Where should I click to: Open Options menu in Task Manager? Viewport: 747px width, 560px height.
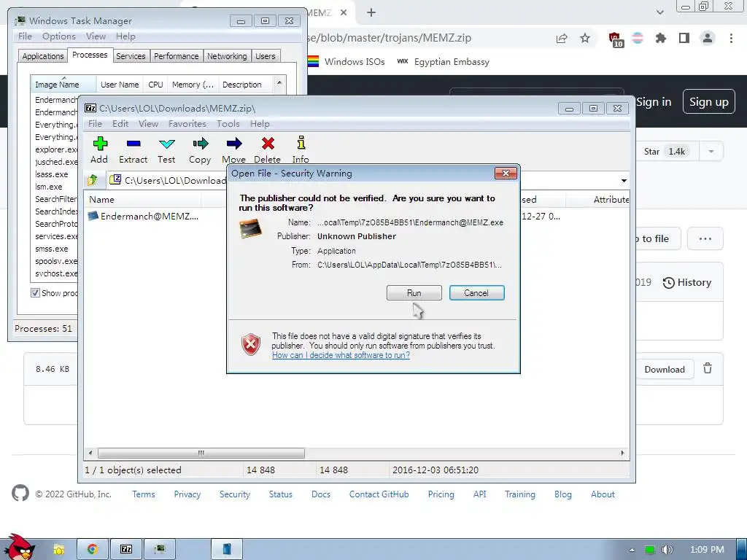(59, 36)
